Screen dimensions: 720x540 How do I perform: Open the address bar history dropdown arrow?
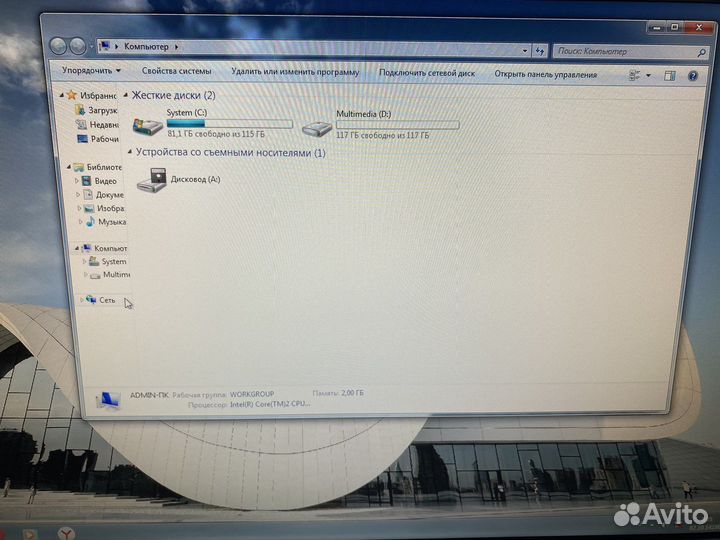tap(525, 51)
